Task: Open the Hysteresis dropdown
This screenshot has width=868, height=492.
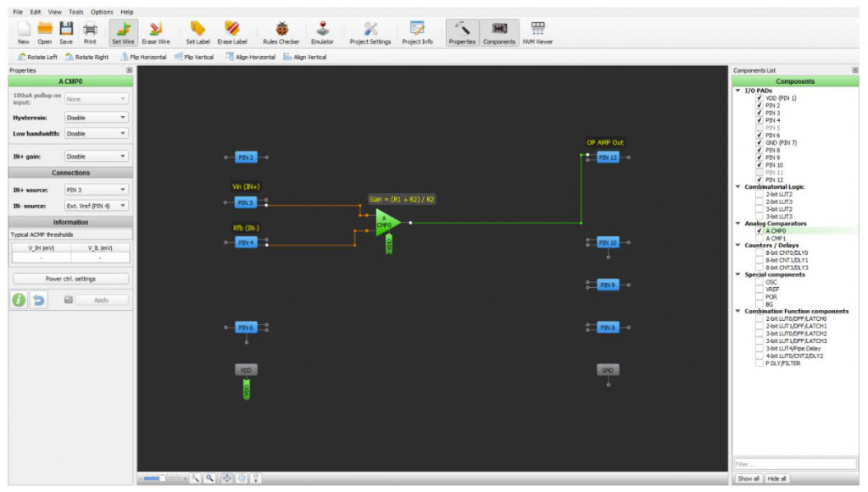Action: tap(96, 118)
